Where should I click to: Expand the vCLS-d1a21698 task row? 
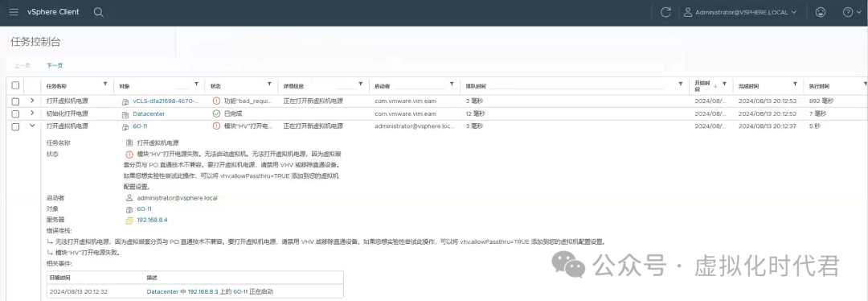[x=32, y=101]
